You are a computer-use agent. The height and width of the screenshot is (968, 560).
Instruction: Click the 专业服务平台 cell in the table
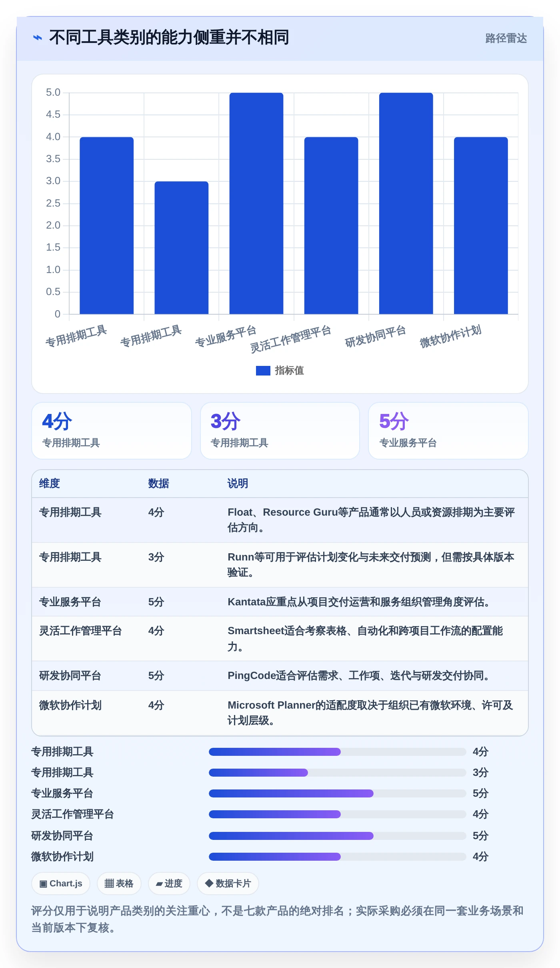(x=70, y=602)
